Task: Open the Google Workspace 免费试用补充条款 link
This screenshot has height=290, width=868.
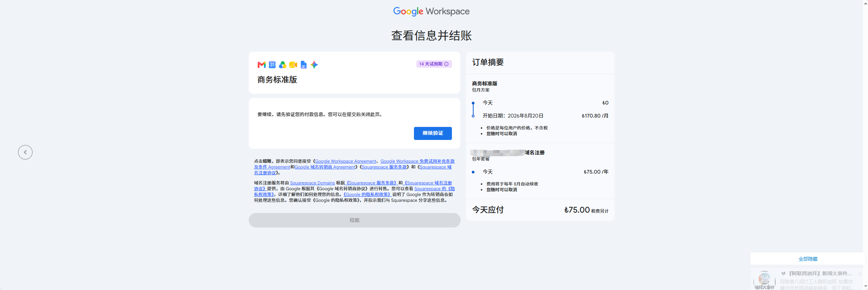Action: point(418,161)
